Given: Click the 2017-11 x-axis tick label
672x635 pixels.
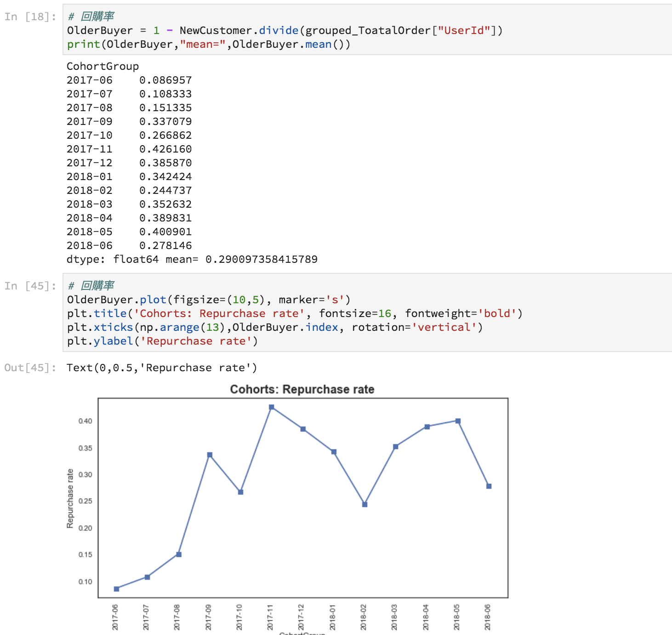Looking at the screenshot, I should 270,617.
